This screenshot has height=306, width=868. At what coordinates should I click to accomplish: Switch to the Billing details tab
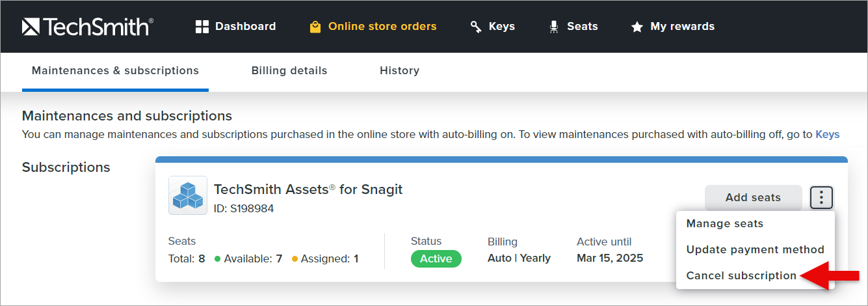(289, 70)
